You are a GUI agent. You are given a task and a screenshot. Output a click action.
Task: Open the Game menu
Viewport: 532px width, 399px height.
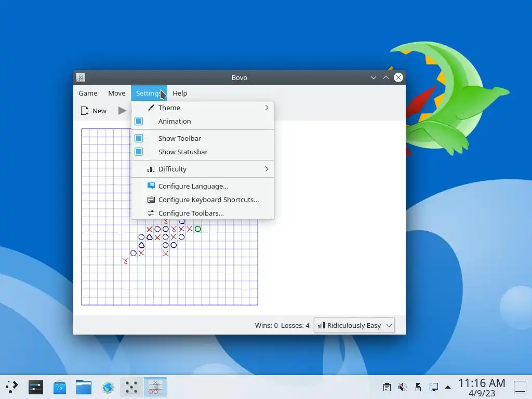[88, 93]
